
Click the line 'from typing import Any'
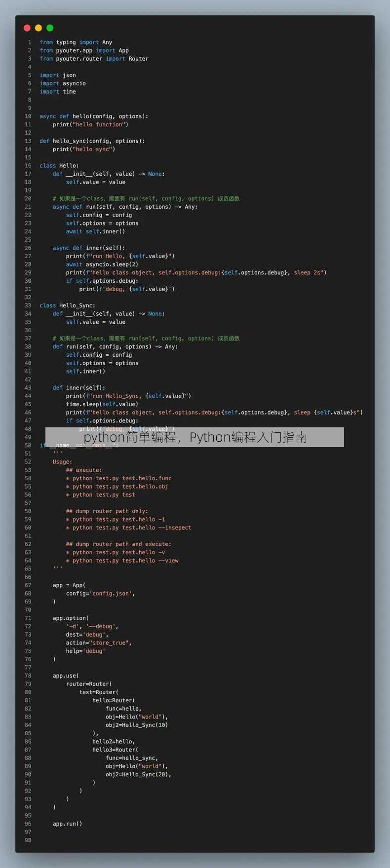pos(76,42)
